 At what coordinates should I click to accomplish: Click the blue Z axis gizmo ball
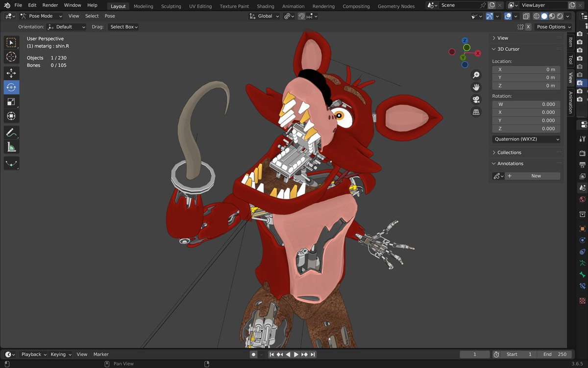pyautogui.click(x=465, y=41)
